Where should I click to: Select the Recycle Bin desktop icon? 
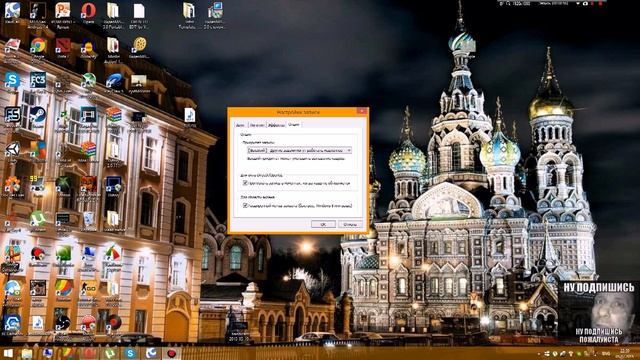click(89, 219)
